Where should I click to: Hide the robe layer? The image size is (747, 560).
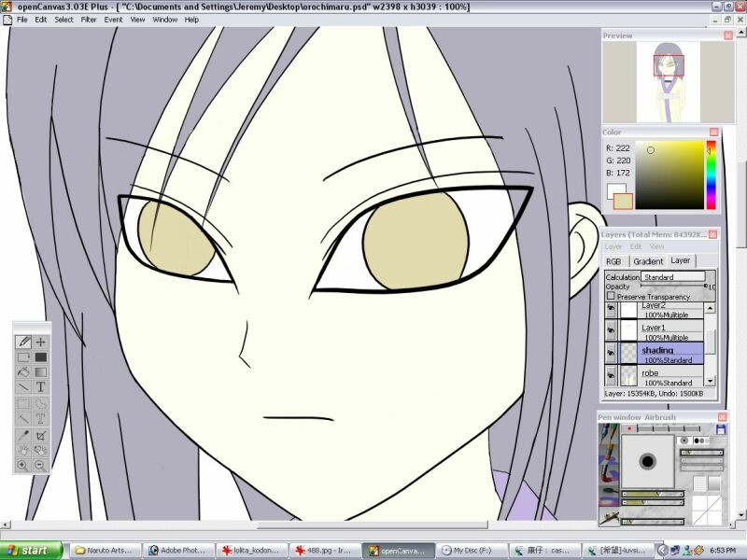click(x=611, y=376)
